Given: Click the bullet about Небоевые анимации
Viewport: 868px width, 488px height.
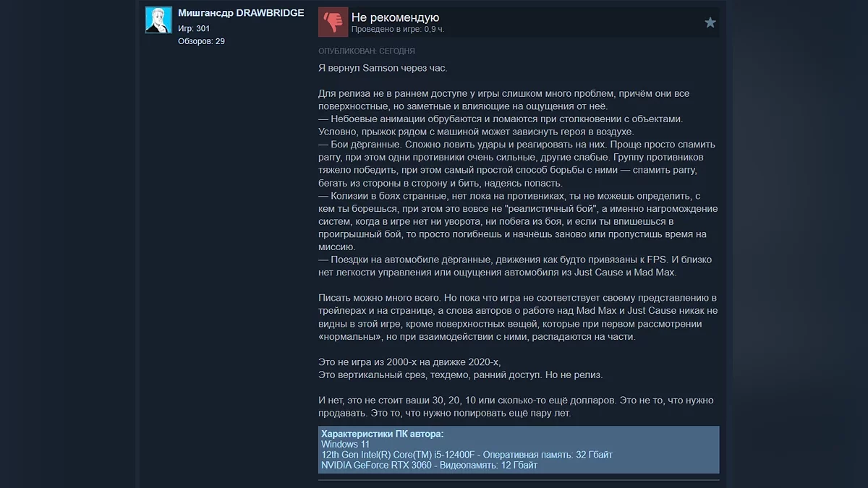Looking at the screenshot, I should (501, 125).
